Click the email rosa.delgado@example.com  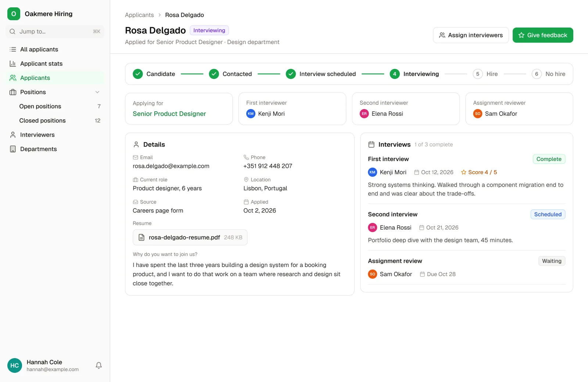coord(171,166)
